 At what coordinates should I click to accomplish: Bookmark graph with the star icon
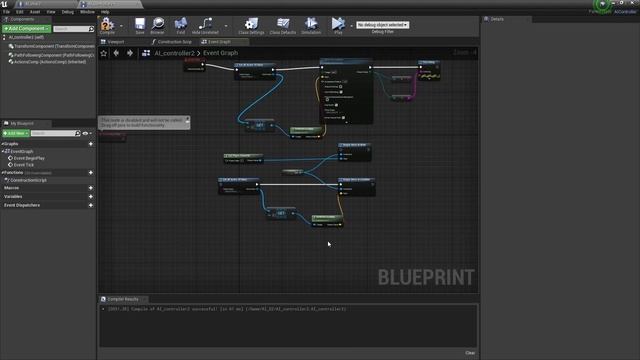(x=104, y=53)
